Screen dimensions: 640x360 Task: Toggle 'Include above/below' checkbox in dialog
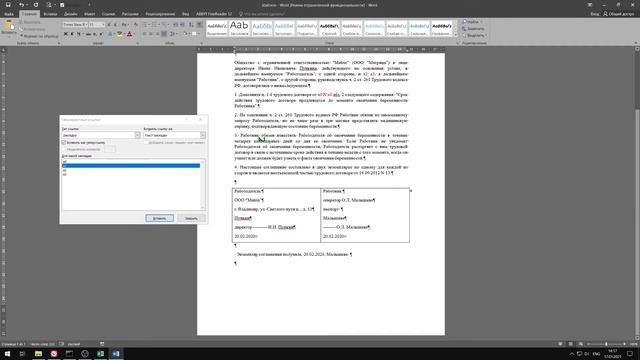tap(146, 142)
